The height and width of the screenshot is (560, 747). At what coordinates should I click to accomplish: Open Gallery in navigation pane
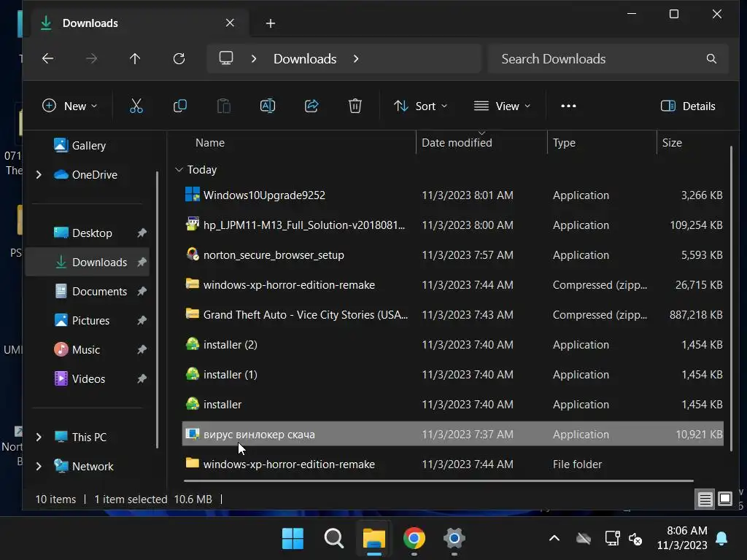point(80,145)
